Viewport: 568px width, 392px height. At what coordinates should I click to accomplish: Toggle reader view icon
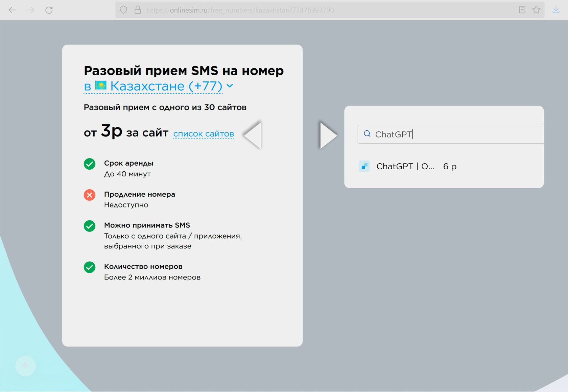(x=522, y=10)
